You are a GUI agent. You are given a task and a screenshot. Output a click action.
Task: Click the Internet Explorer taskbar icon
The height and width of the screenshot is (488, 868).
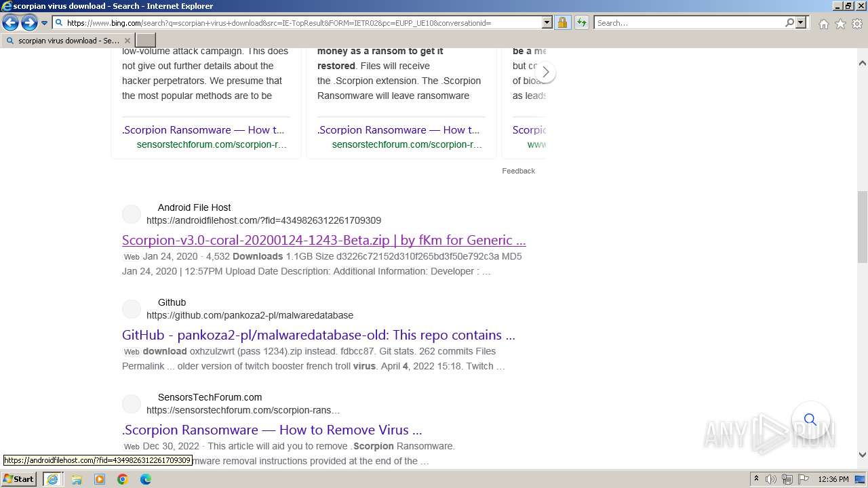pyautogui.click(x=52, y=479)
